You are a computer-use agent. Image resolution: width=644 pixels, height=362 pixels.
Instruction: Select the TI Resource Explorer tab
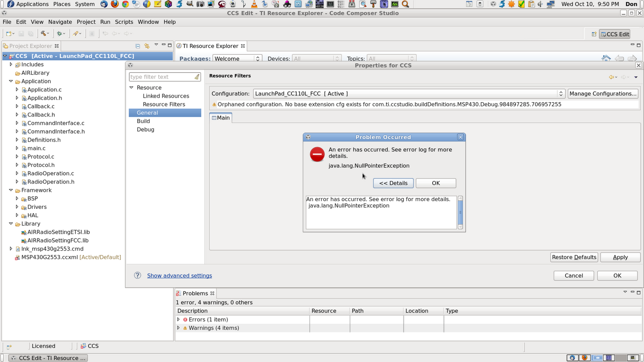(x=211, y=46)
